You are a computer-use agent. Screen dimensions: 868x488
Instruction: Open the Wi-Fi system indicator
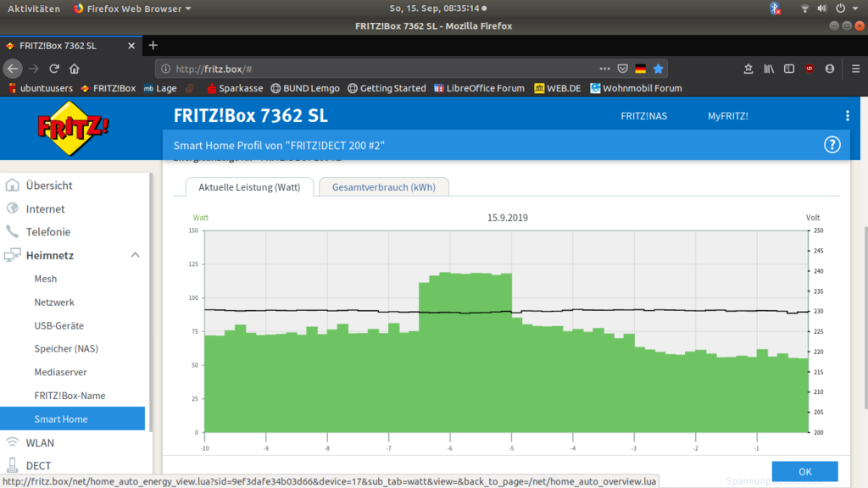(x=805, y=8)
